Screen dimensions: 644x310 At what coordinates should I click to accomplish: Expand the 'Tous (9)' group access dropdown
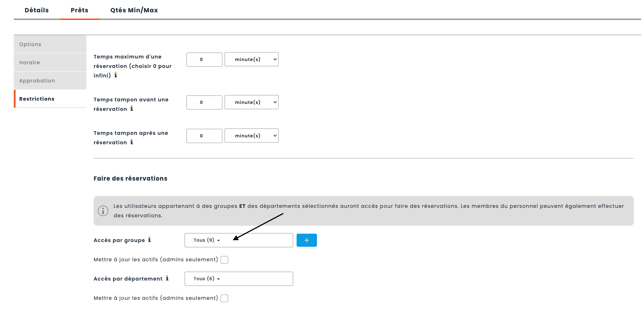[x=239, y=240]
